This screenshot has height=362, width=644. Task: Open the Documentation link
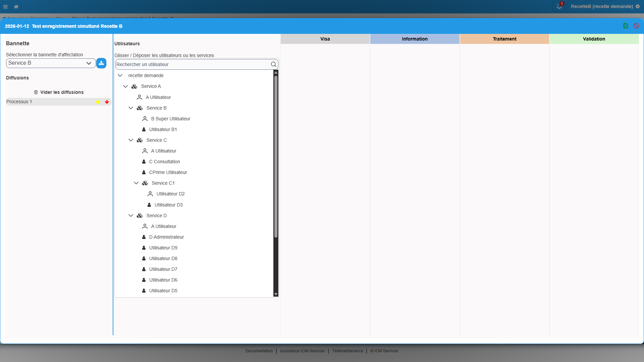(259, 351)
